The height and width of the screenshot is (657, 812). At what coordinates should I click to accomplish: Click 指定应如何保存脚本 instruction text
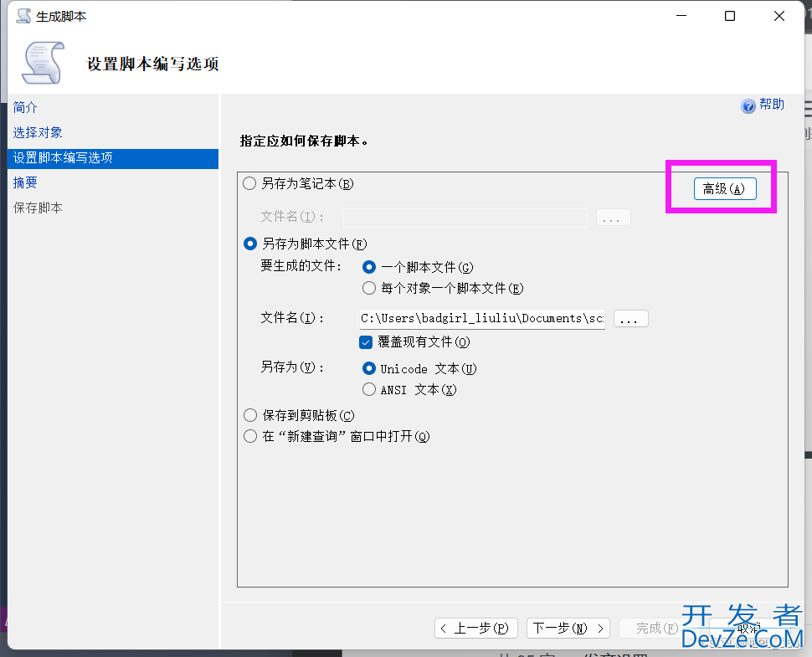(x=304, y=141)
